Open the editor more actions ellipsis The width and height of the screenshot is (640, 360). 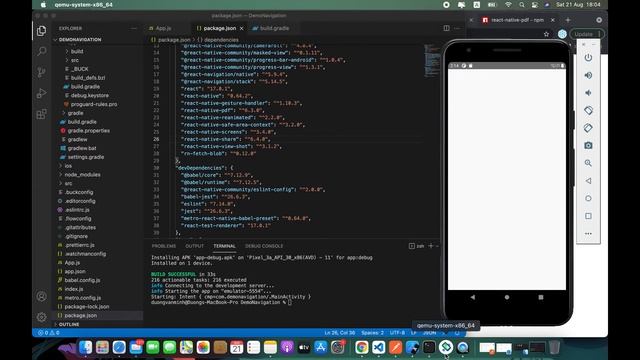457,28
